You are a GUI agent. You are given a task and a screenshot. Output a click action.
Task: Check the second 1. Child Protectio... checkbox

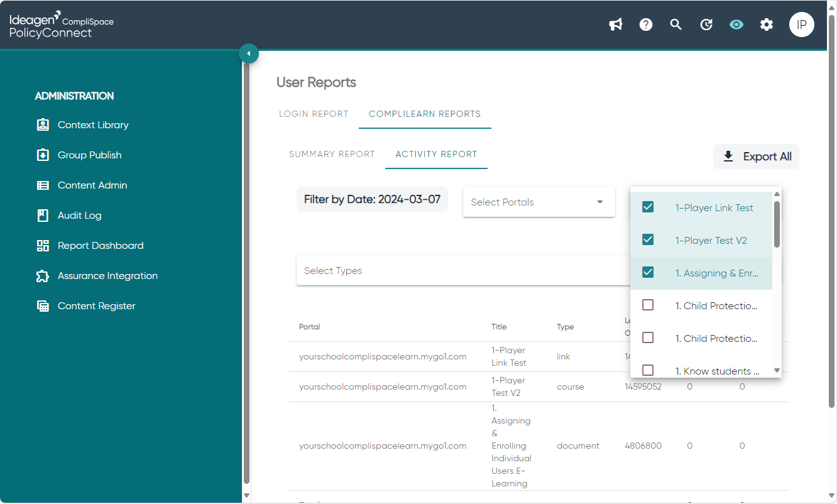point(648,337)
